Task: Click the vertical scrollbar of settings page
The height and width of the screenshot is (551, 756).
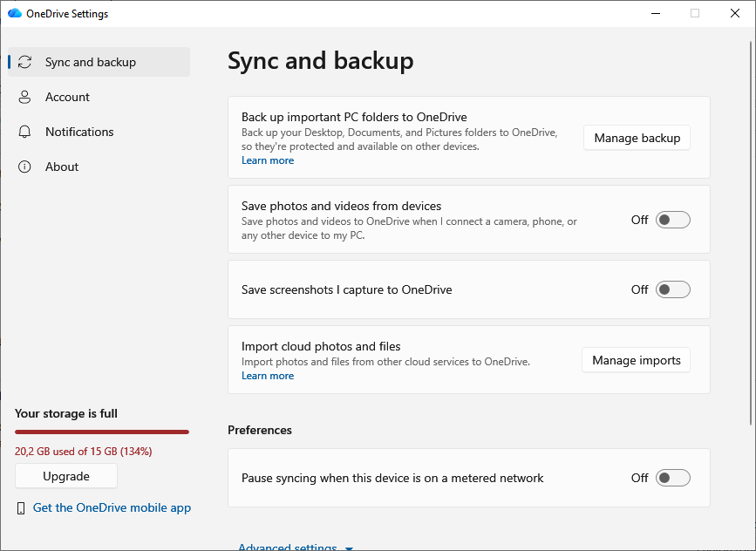Action: coord(751,234)
